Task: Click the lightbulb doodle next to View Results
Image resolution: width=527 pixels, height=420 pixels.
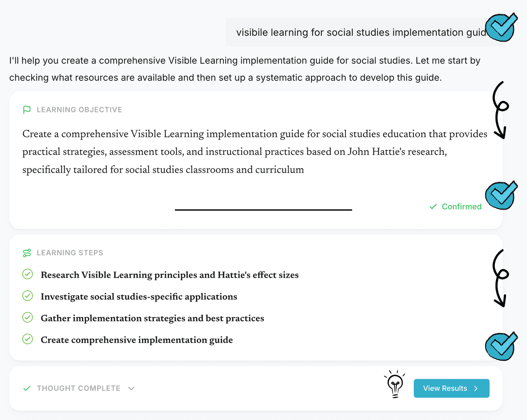Action: coord(394,384)
